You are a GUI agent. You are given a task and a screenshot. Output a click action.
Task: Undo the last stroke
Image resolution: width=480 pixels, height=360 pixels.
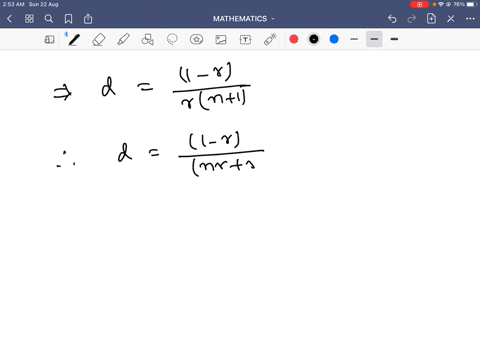point(392,19)
